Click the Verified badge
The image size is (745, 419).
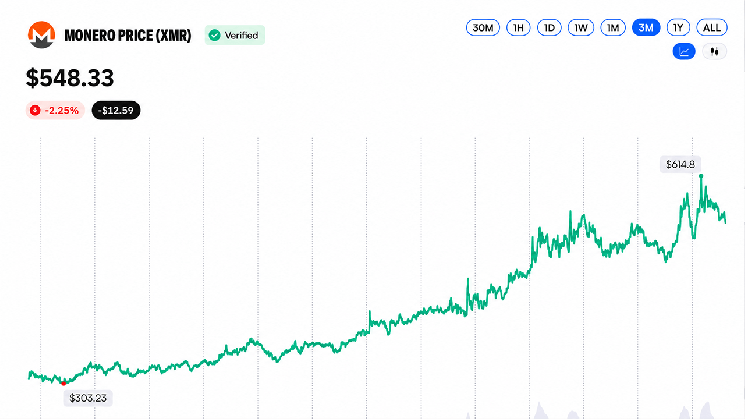pos(235,35)
